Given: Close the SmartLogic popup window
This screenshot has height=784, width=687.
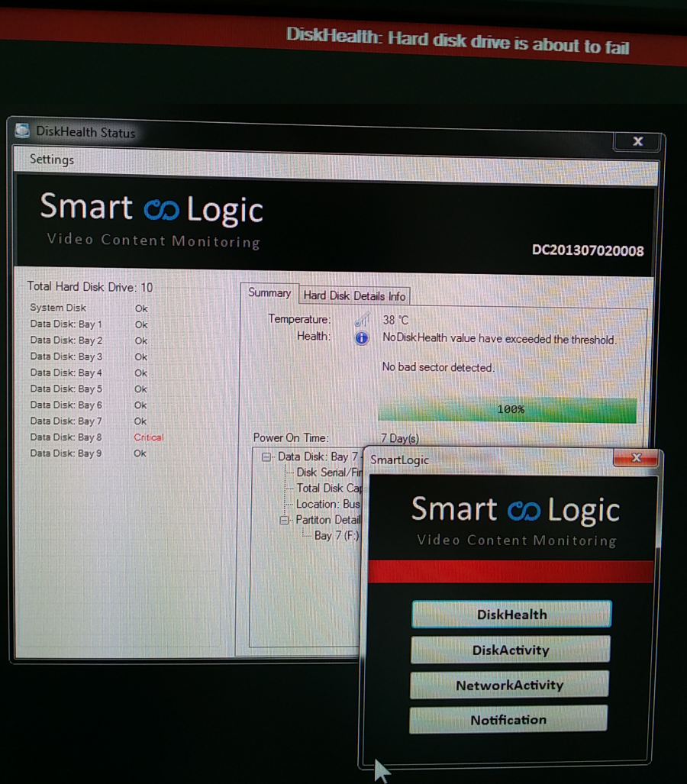Looking at the screenshot, I should coord(636,458).
